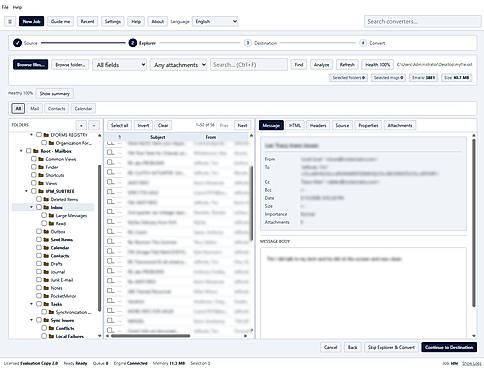Click the Search (Ctrl+F) input field
This screenshot has height=368, width=484.
click(249, 65)
